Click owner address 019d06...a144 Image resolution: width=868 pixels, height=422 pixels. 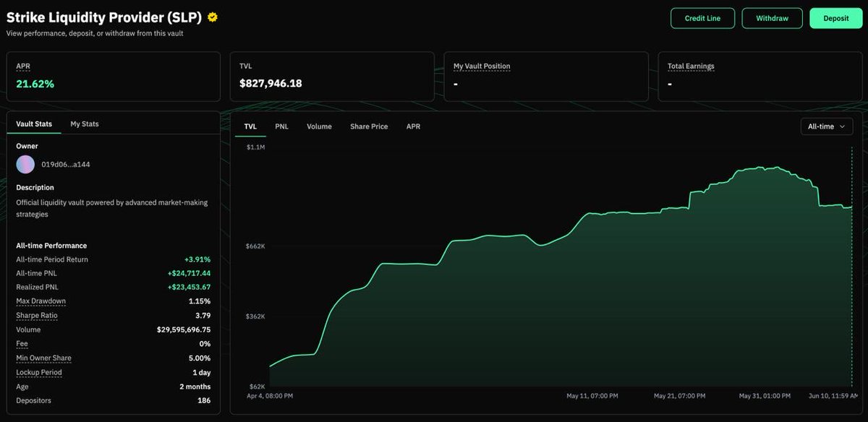point(66,164)
